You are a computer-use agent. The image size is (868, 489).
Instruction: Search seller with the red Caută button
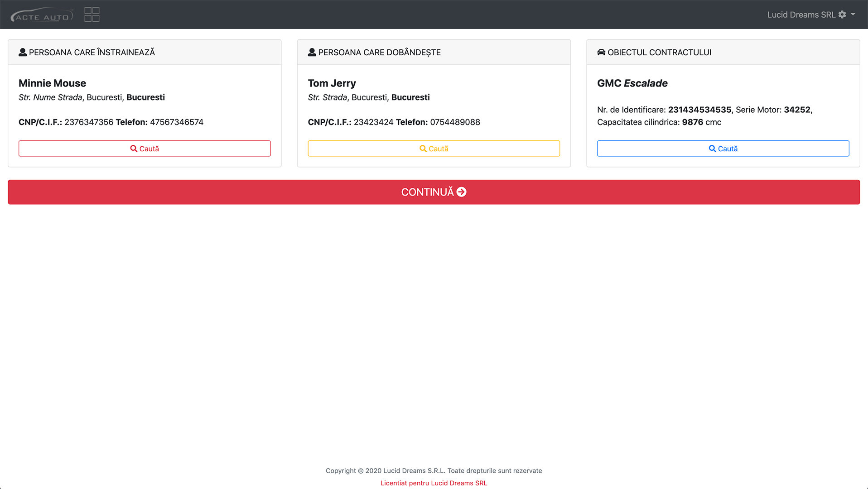[145, 149]
